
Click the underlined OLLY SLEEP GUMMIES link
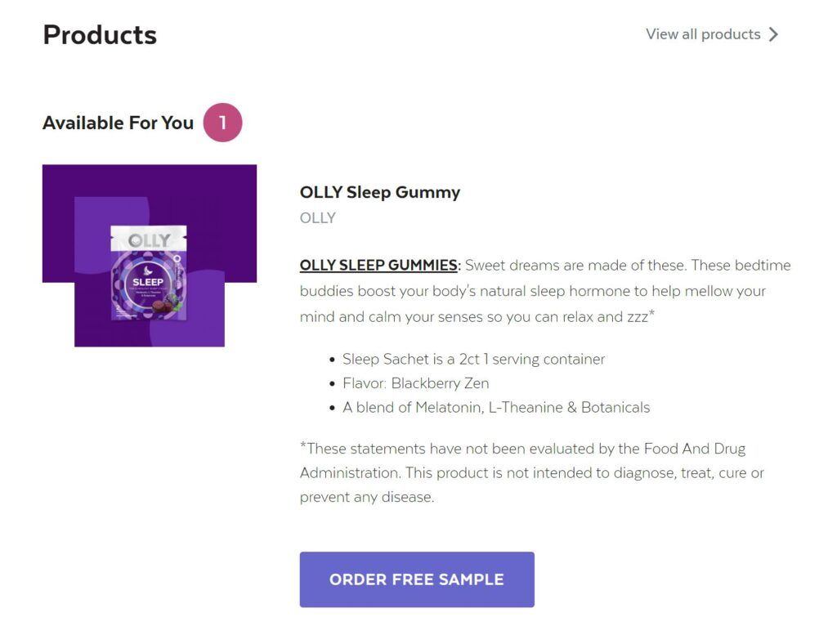point(378,265)
